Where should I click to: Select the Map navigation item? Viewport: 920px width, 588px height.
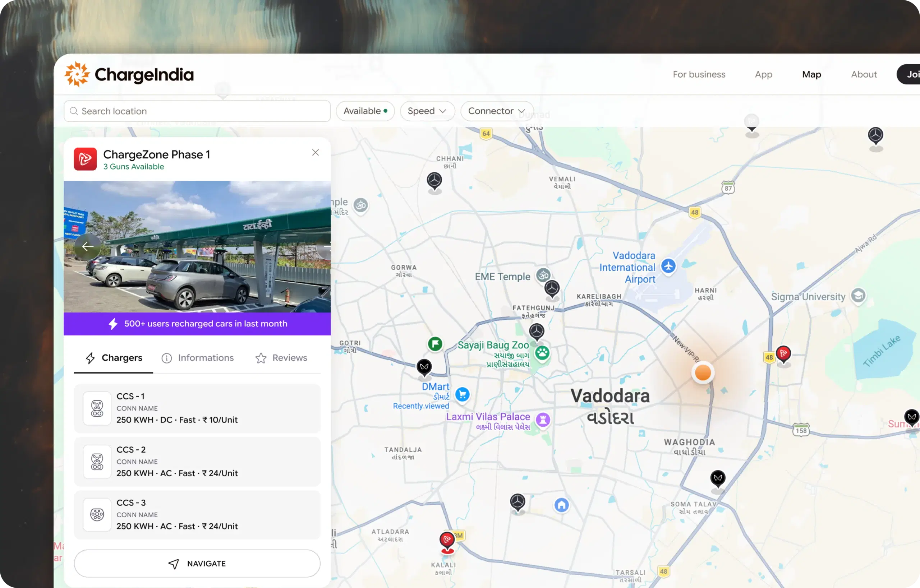point(811,74)
